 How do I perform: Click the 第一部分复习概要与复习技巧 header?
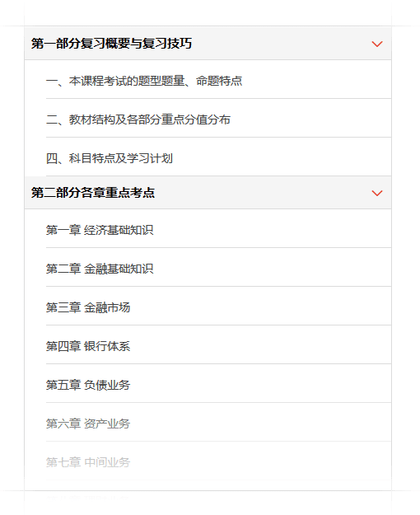[x=208, y=44]
